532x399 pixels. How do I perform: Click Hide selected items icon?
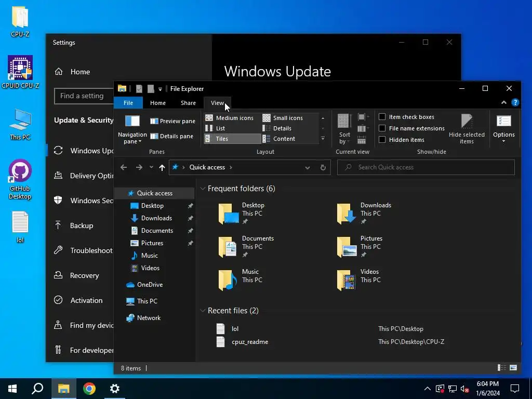467,129
